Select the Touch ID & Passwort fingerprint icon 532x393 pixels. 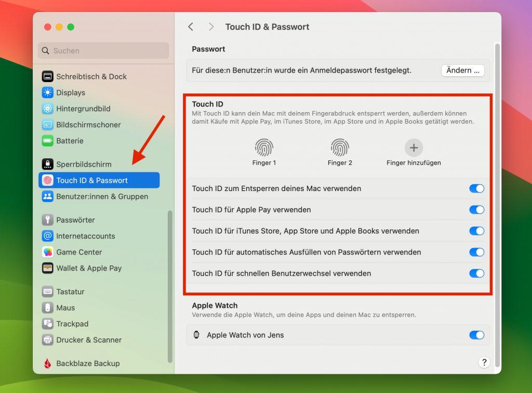(x=47, y=180)
